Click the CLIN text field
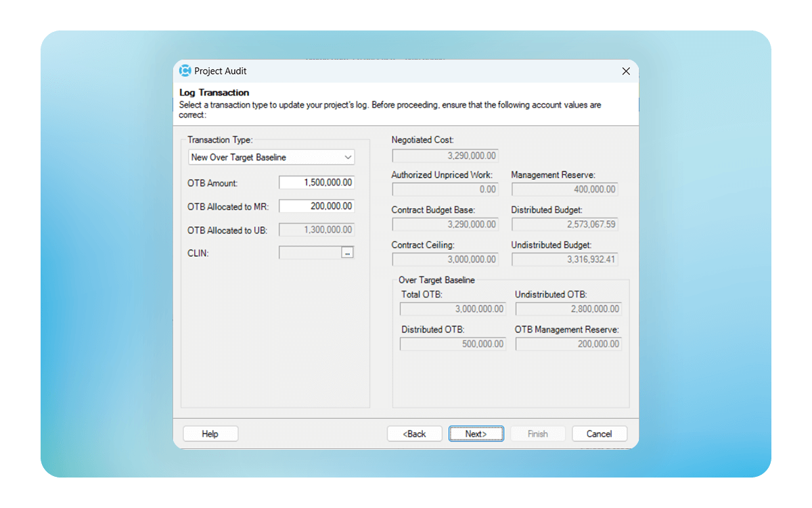The image size is (812, 508). point(310,253)
